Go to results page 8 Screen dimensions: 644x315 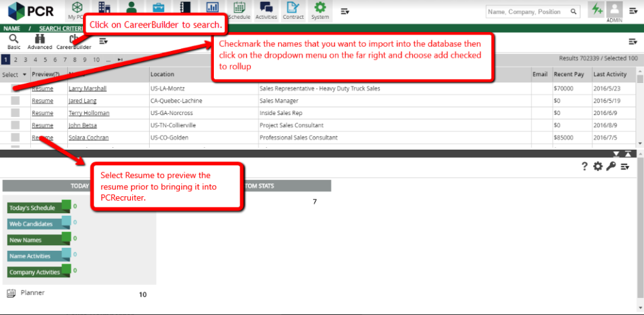tap(75, 60)
